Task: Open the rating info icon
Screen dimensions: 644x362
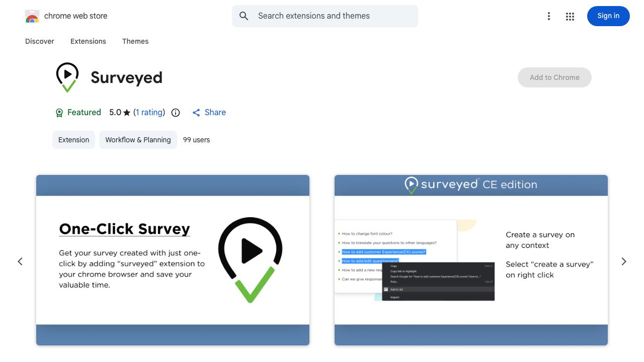Action: click(176, 113)
